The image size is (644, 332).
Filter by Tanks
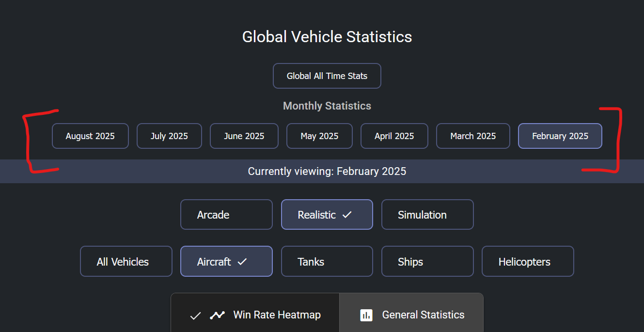coord(327,262)
